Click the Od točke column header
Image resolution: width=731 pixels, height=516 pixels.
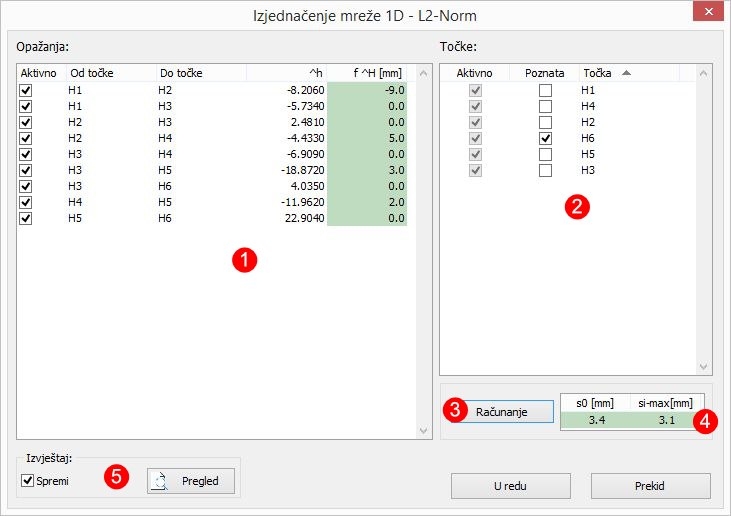pos(109,73)
